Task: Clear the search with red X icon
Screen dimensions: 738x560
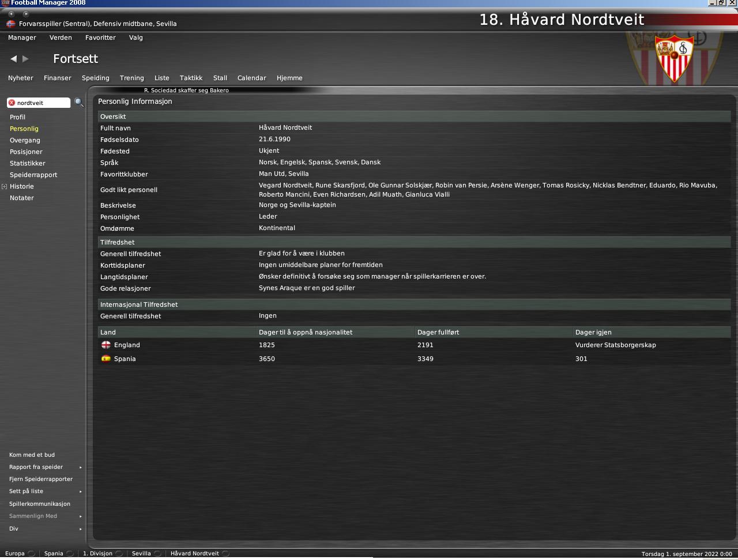Action: (x=12, y=103)
